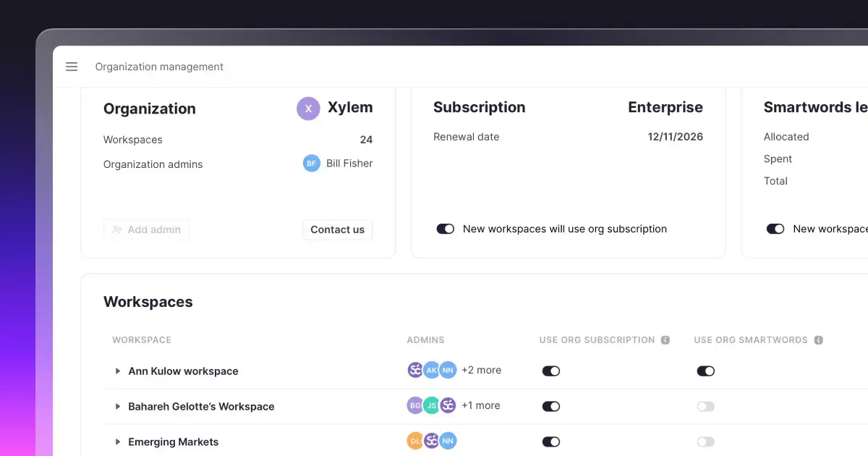Open the hamburger navigation menu
Viewport: 868px width, 456px height.
point(72,67)
